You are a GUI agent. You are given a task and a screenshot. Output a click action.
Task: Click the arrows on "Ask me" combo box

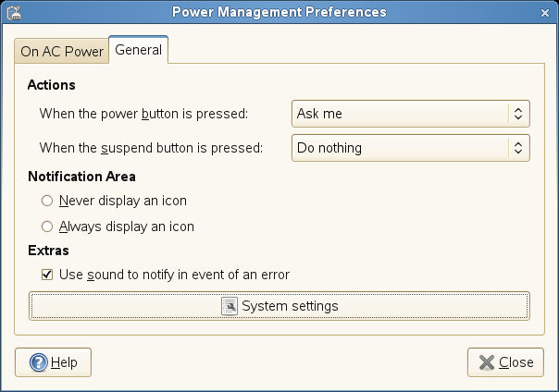pyautogui.click(x=518, y=114)
